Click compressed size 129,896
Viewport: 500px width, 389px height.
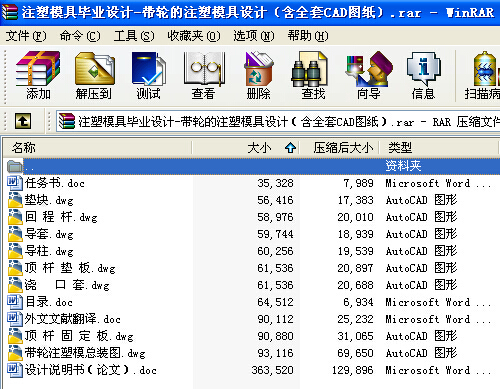353,370
